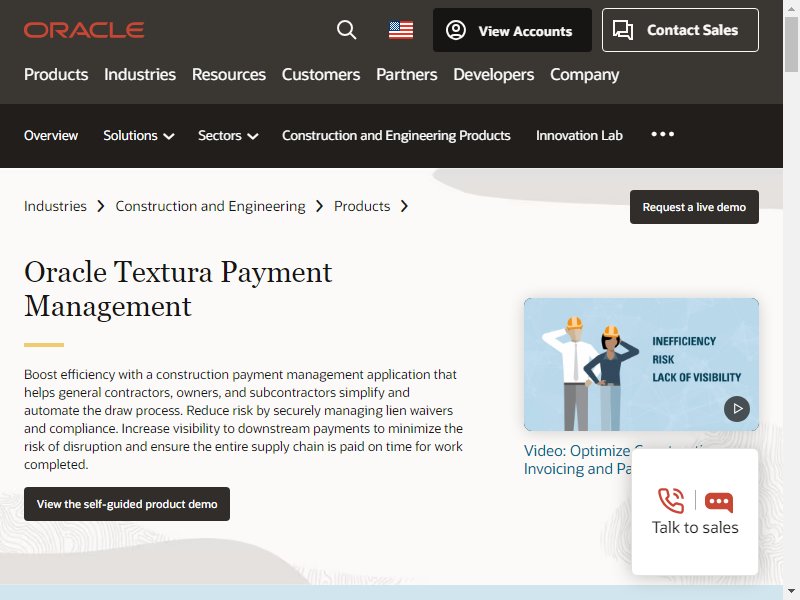
Task: Click the Oracle logo
Action: 84,30
